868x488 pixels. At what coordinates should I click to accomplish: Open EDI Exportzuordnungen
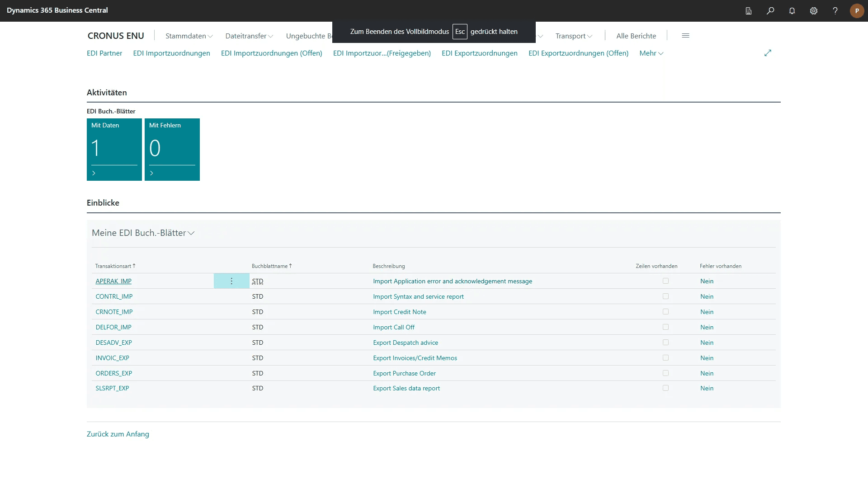[x=479, y=53]
